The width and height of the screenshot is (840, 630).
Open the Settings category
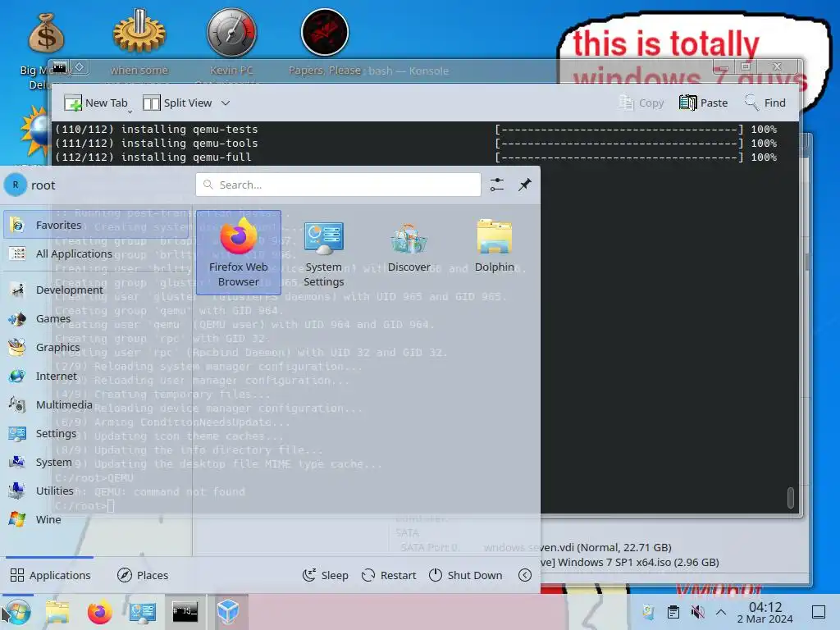[x=96, y=433]
